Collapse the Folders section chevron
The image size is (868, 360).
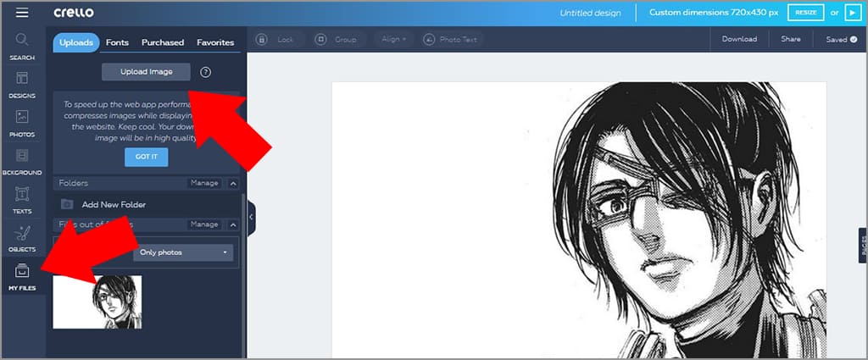point(233,183)
